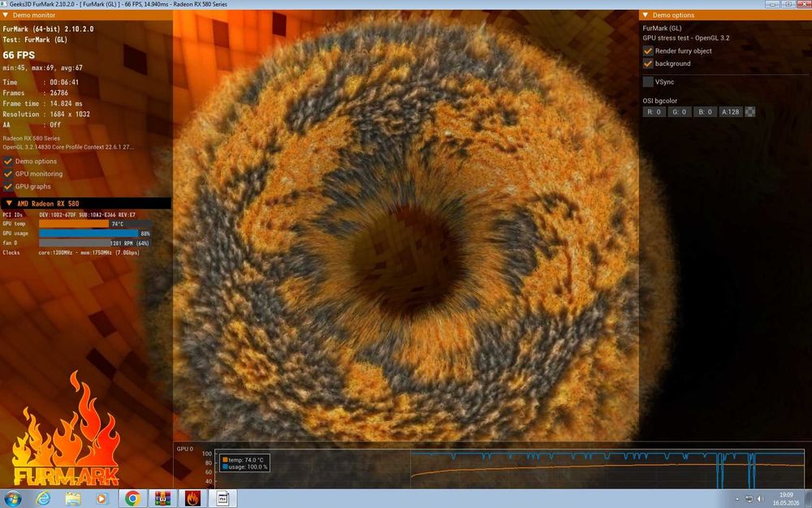The image size is (812, 508).
Task: Open the Windows Start menu orb
Action: (12, 499)
